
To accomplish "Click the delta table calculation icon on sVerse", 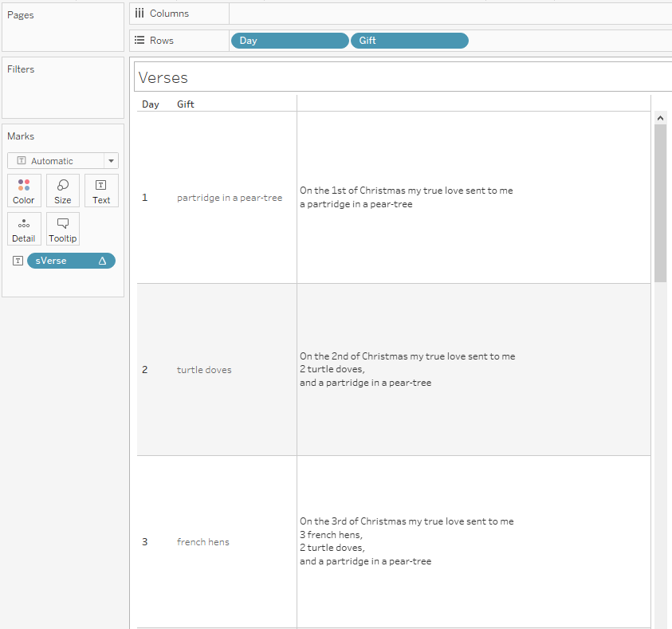I will 102,261.
